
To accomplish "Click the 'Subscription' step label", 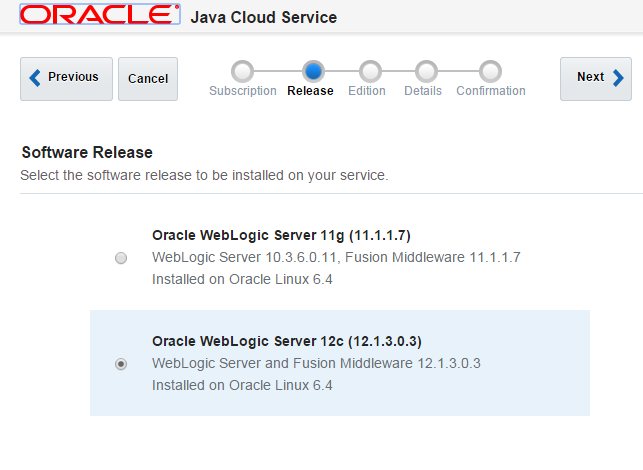I will coord(243,91).
